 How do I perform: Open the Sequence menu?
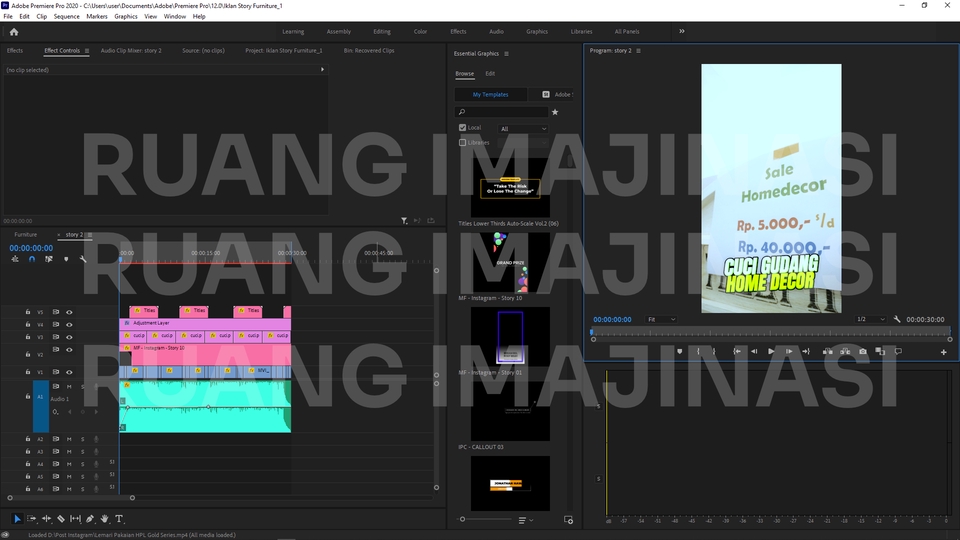click(x=66, y=17)
